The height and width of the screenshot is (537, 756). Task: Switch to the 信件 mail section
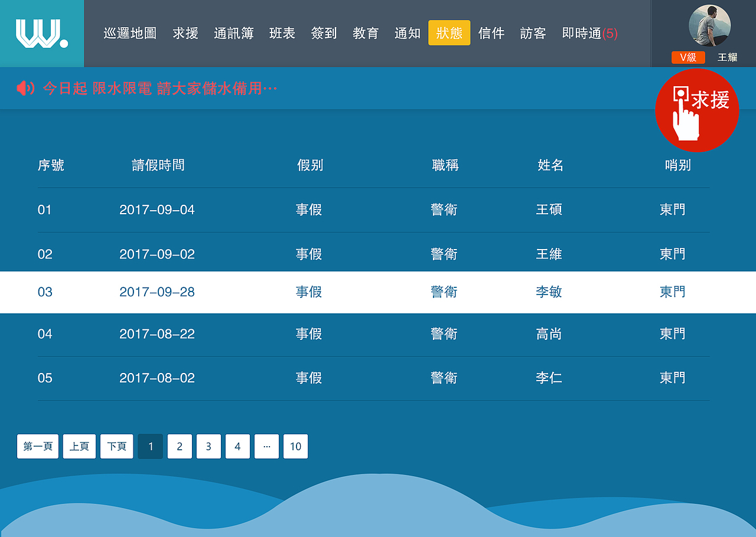click(491, 34)
